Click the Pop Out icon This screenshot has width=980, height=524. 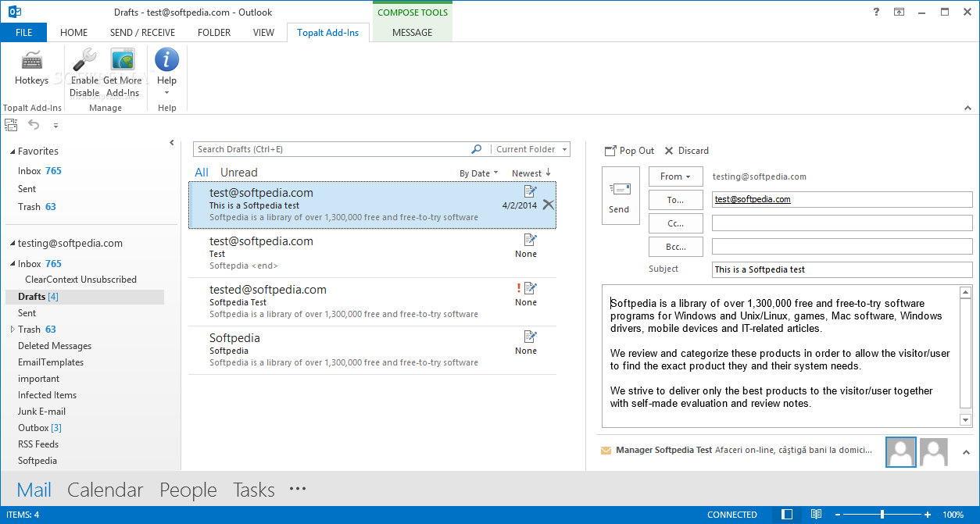[x=610, y=151]
